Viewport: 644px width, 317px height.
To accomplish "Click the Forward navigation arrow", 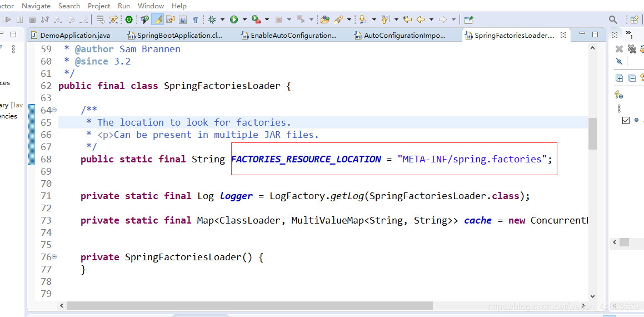I will click(442, 19).
